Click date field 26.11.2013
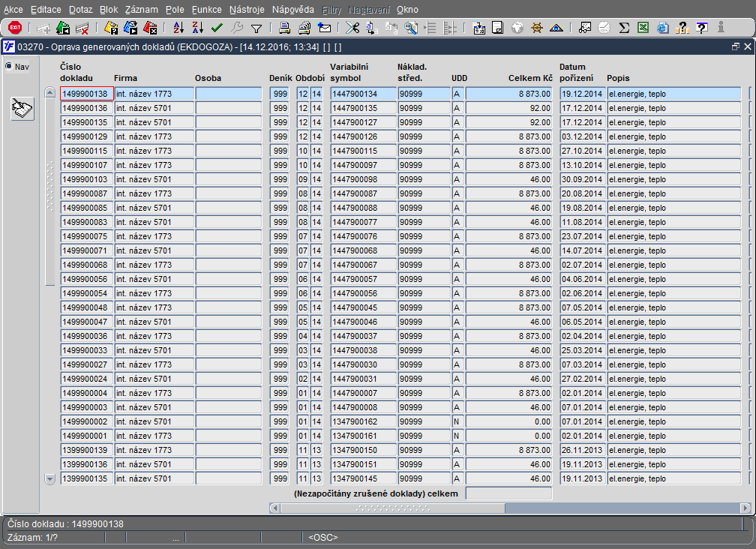 click(583, 450)
